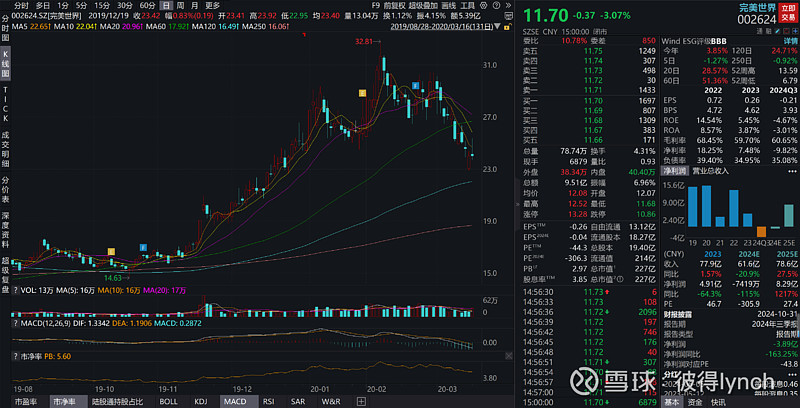
Task: Switch to the 净利润 chart tab
Action: pos(673,171)
